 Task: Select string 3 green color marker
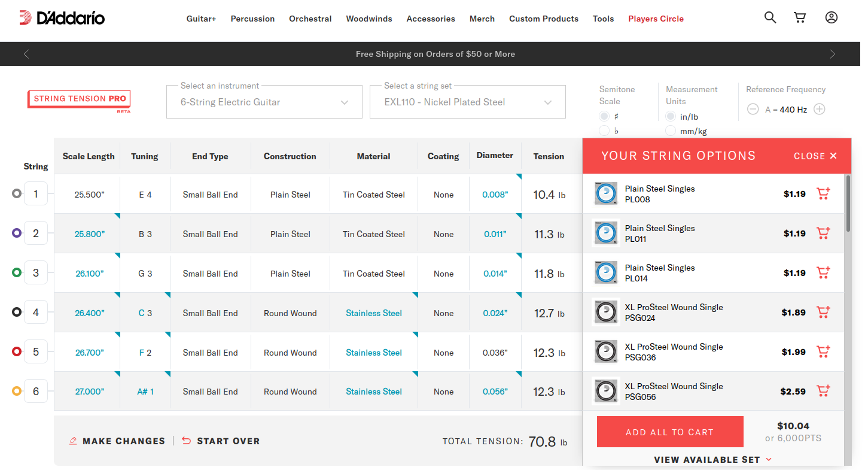click(17, 272)
